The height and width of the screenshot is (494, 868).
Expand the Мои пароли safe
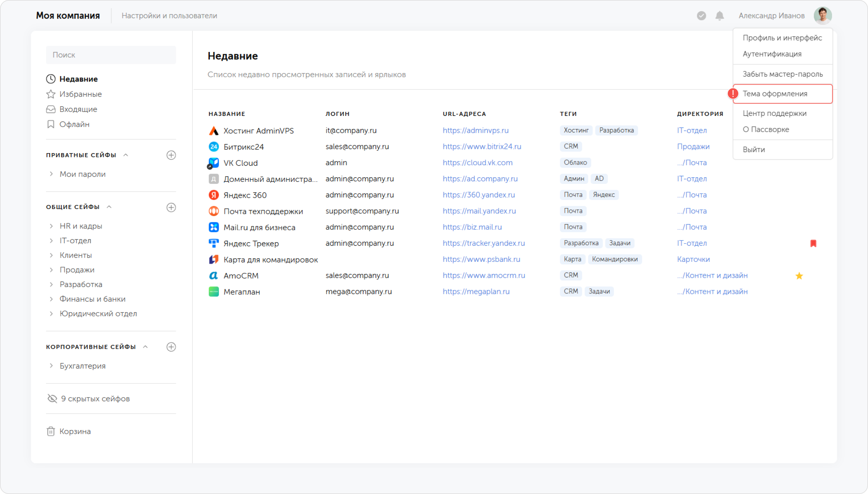click(x=51, y=174)
